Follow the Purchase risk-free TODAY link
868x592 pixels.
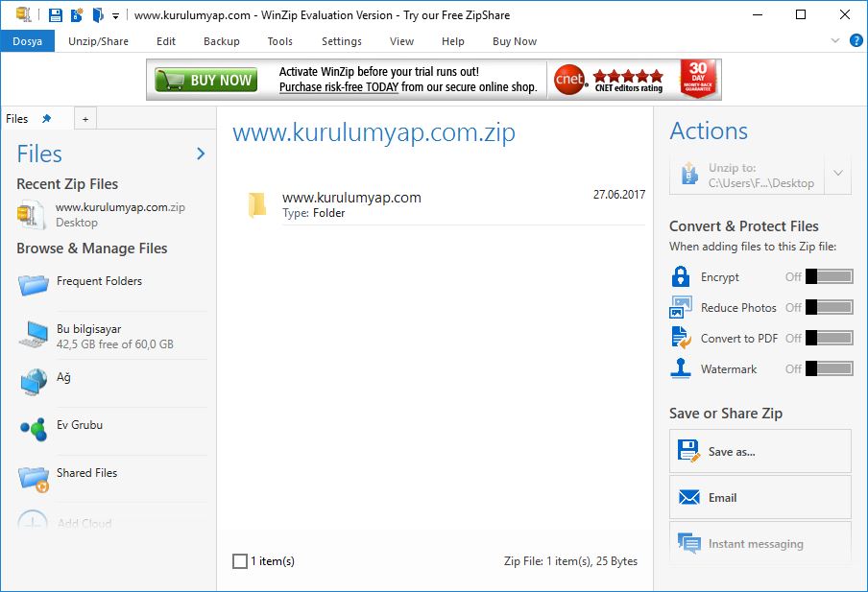[339, 87]
